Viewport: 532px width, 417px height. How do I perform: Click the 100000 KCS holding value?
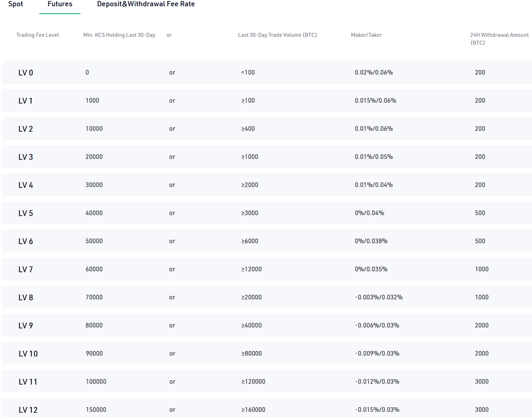pos(96,382)
